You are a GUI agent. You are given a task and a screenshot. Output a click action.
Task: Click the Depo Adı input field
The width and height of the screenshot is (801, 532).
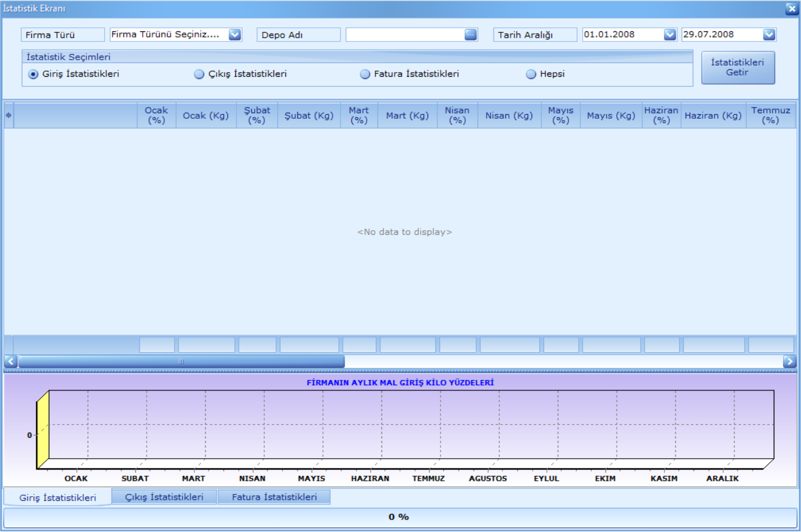(x=405, y=35)
